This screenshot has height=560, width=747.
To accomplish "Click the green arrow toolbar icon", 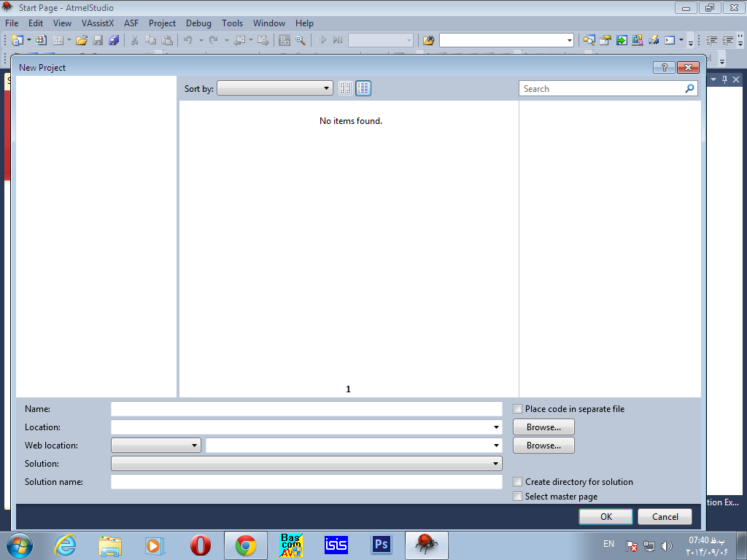I will tap(622, 41).
